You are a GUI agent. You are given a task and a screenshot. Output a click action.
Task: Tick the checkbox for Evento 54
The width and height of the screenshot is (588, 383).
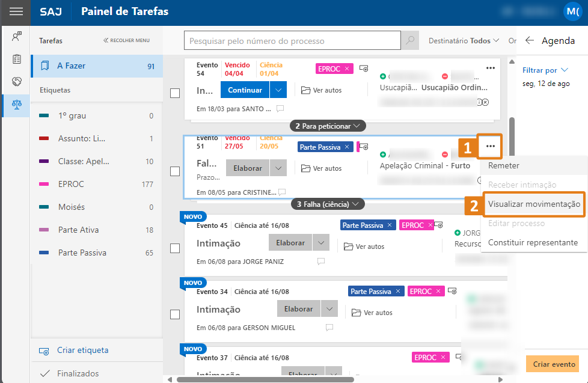[x=175, y=93]
